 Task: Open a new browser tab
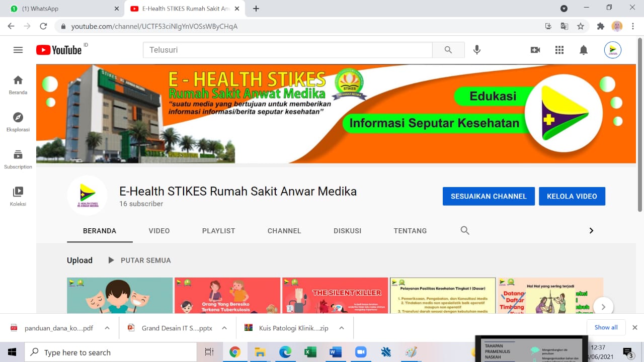[x=256, y=9]
